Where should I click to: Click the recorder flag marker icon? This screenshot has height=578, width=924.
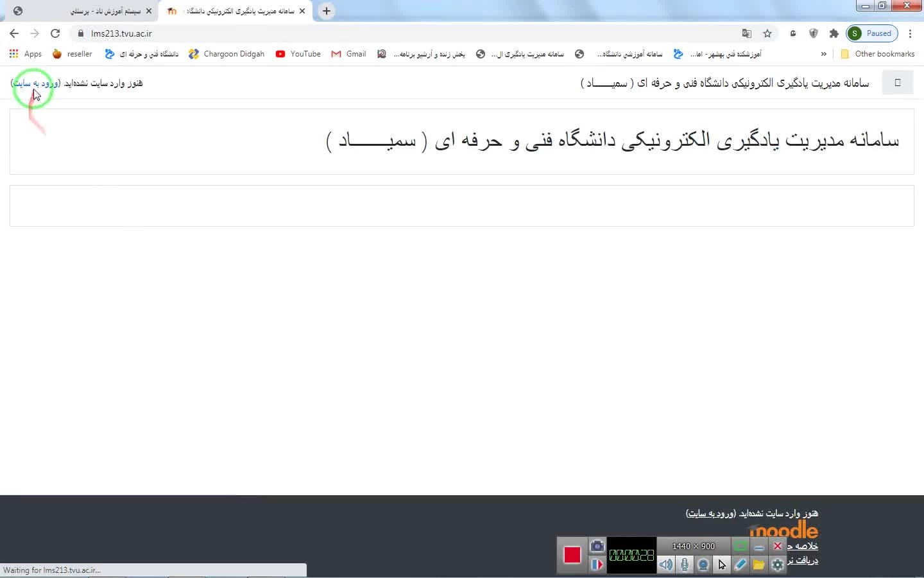coord(597,565)
